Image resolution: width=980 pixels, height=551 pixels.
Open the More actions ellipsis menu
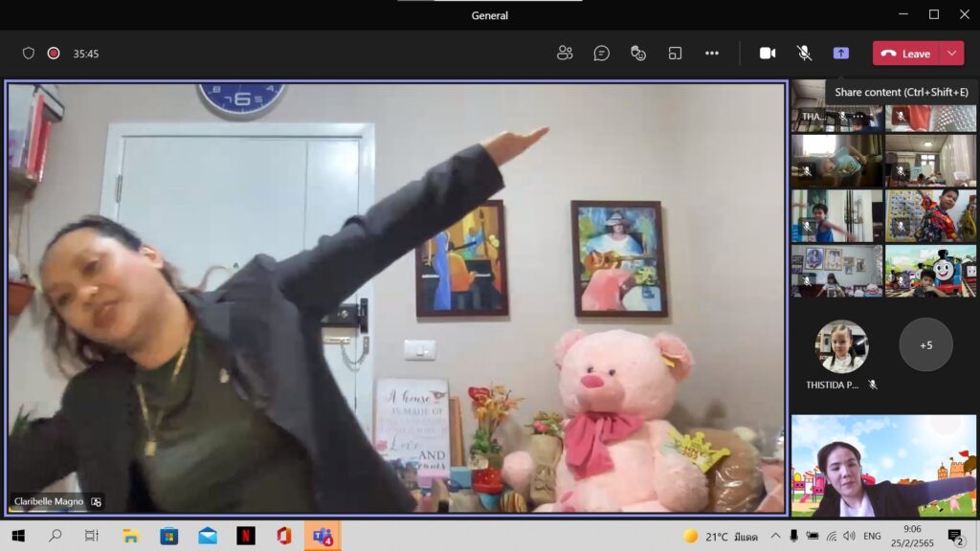click(x=712, y=54)
